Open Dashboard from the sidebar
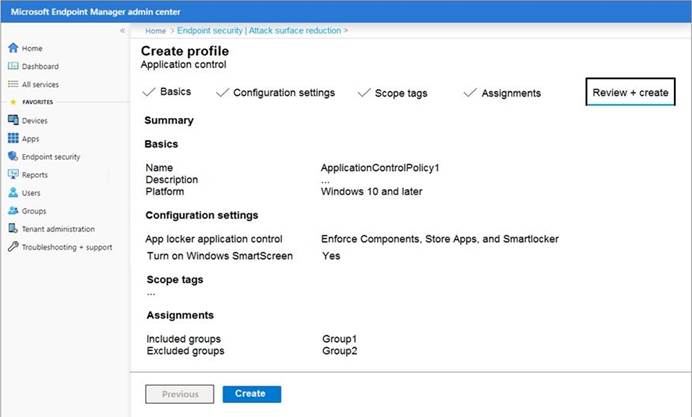Image resolution: width=692 pixels, height=417 pixels. coord(40,67)
